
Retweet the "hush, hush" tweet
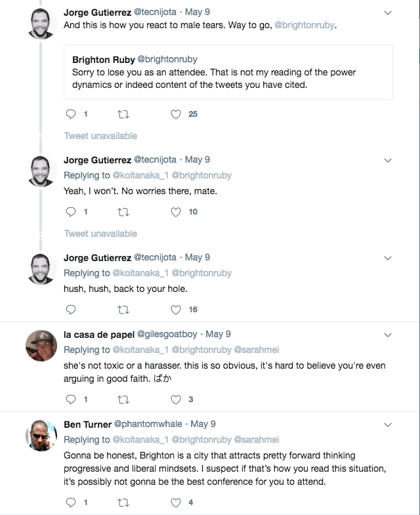pyautogui.click(x=123, y=310)
